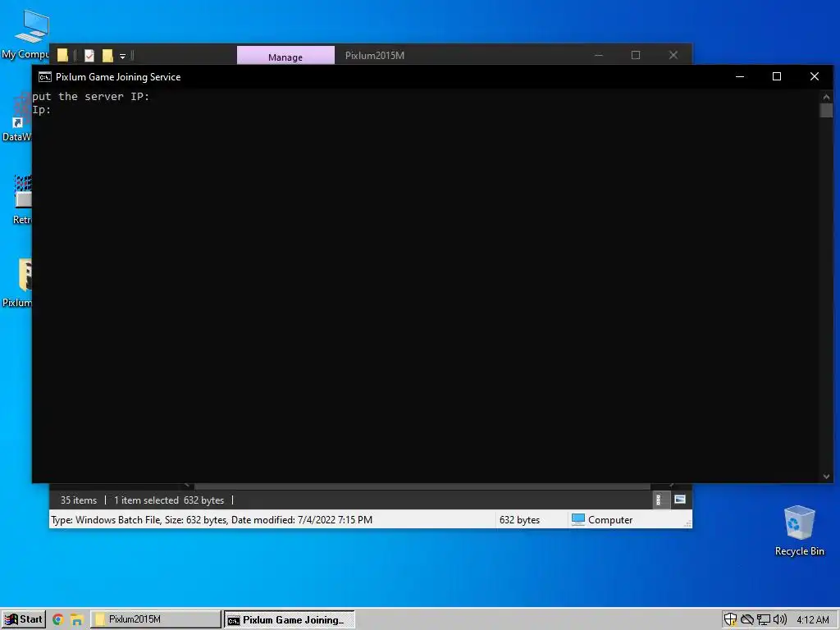Maximize the Pixlum2015M Explorer window
The width and height of the screenshot is (840, 630).
coord(636,55)
